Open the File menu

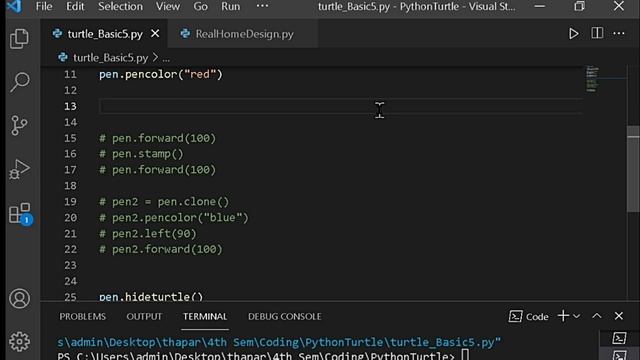pos(44,7)
